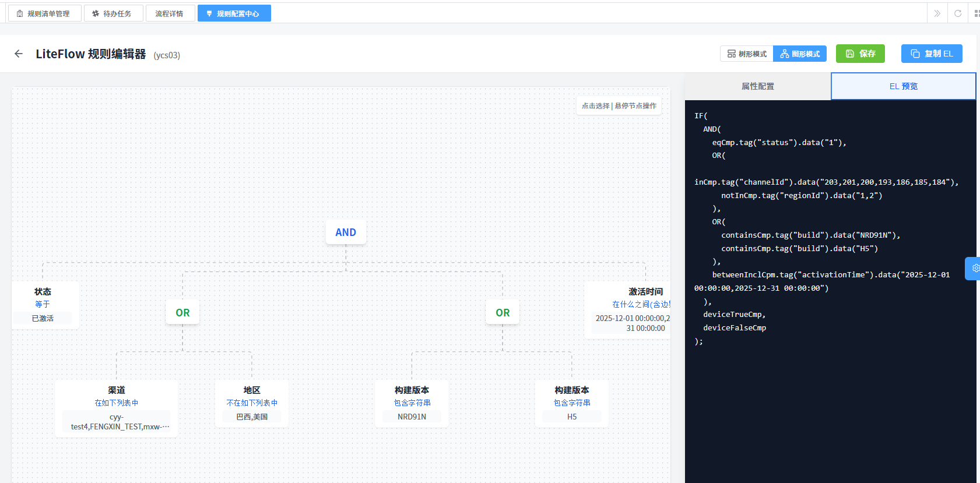
Task: Select the 状态 等于 已激活 condition node
Action: click(43, 305)
